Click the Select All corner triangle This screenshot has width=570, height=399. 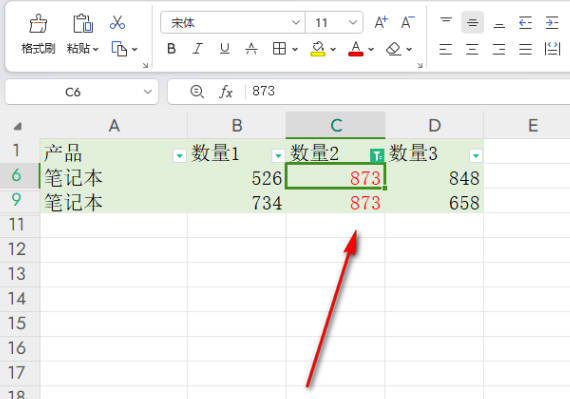coord(17,126)
